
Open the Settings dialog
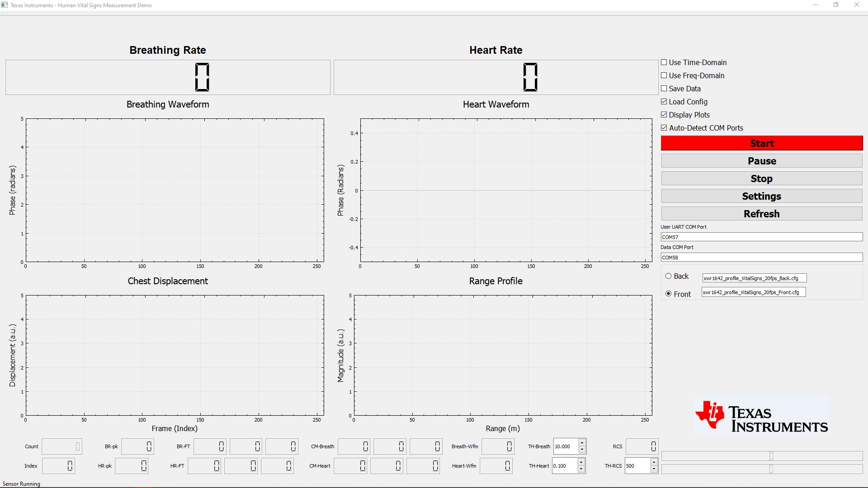761,196
